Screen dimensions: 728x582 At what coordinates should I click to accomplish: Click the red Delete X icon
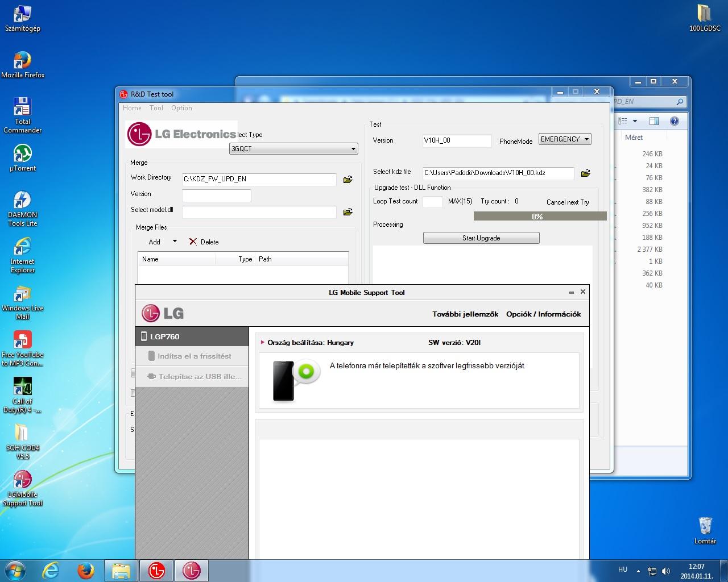click(193, 242)
